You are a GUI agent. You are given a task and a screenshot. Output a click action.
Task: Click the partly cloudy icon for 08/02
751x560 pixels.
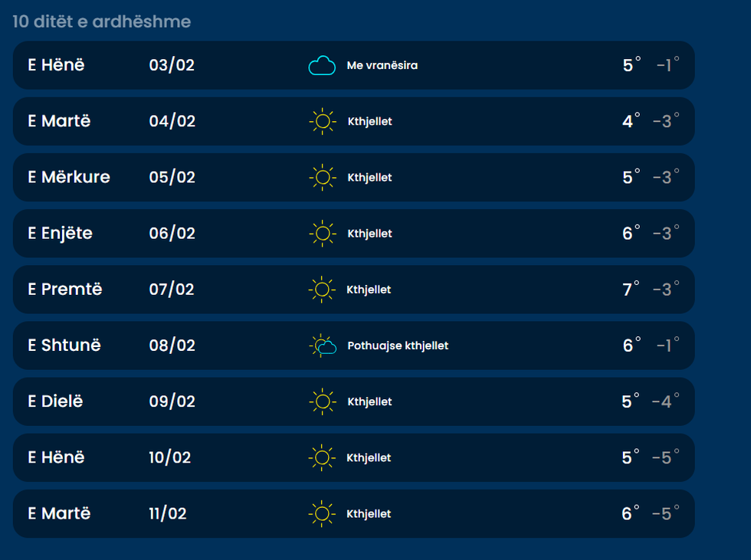point(323,346)
